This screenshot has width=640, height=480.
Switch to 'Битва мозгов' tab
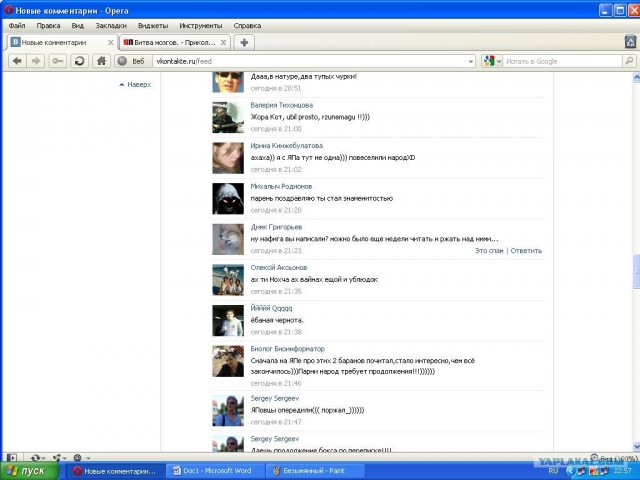coord(170,42)
